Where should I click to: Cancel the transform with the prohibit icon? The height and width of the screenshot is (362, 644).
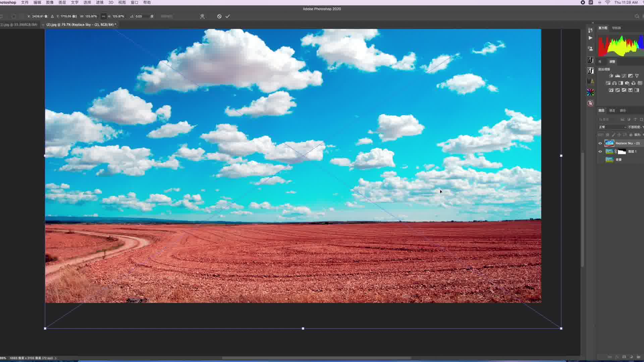click(219, 16)
